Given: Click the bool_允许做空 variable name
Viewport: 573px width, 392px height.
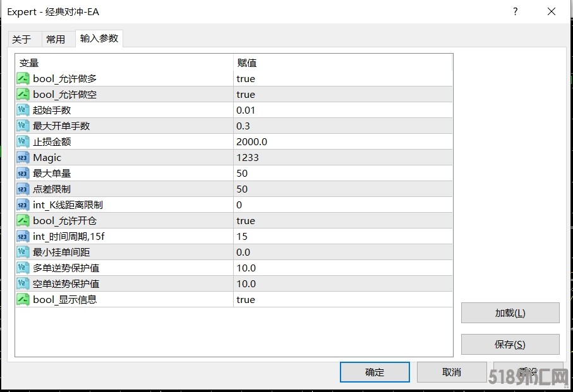Looking at the screenshot, I should (x=64, y=94).
